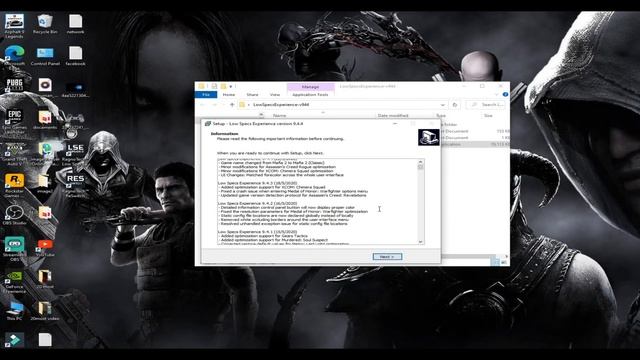This screenshot has height=360, width=640.
Task: Click the Explorer search box
Action: tap(485, 105)
